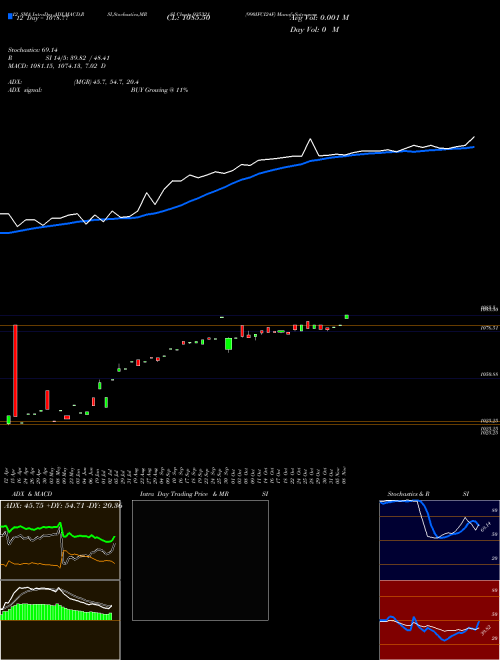Screen dimensions: 500x660
Task: Click the price spike peak on white line
Action: 311,139
